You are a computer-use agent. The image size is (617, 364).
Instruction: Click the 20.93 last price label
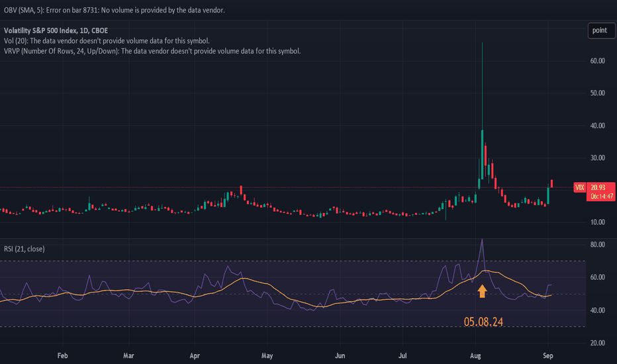pos(598,187)
